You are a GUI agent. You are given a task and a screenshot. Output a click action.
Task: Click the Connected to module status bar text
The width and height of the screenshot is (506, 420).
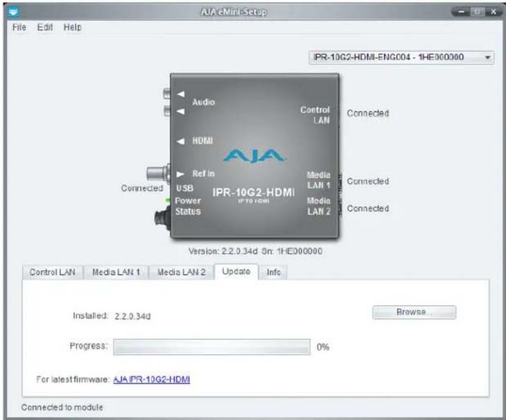pos(62,407)
